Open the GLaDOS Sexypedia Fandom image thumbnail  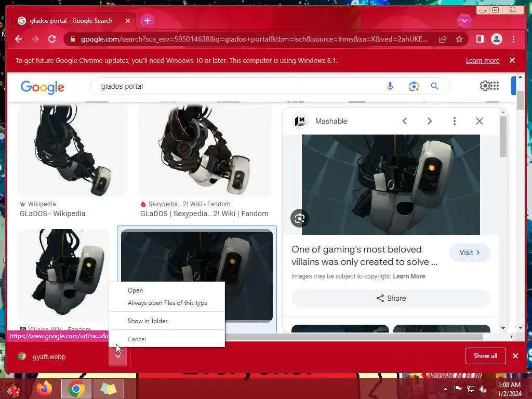pos(205,150)
